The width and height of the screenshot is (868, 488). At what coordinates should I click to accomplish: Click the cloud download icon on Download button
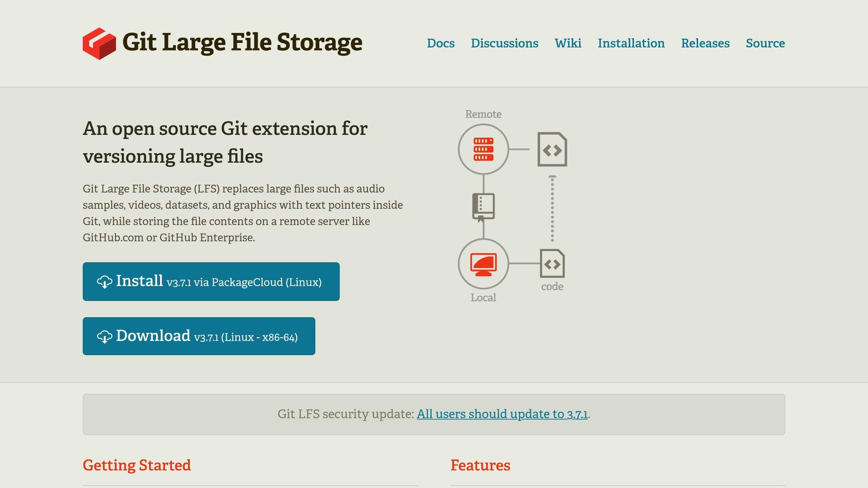(x=104, y=336)
